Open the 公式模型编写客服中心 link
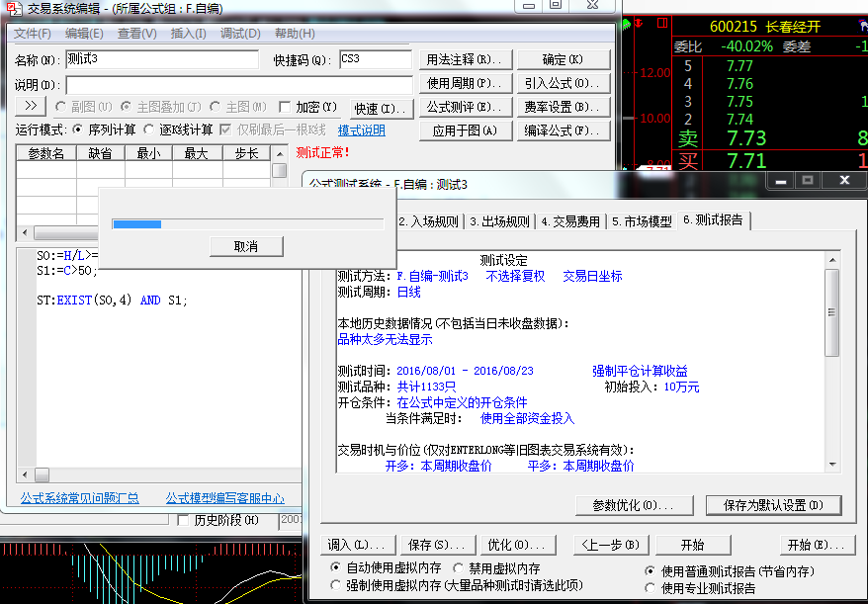This screenshot has height=604, width=868. (225, 498)
